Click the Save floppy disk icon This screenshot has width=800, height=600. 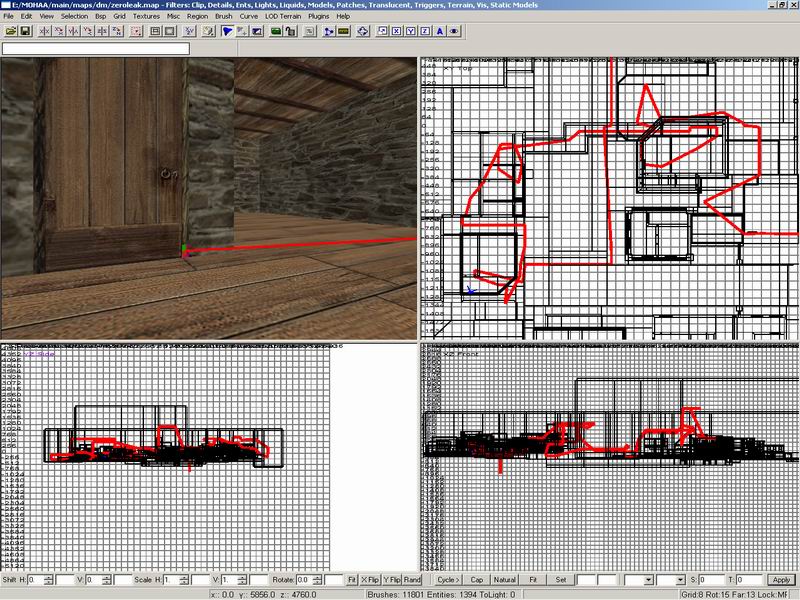[x=25, y=32]
